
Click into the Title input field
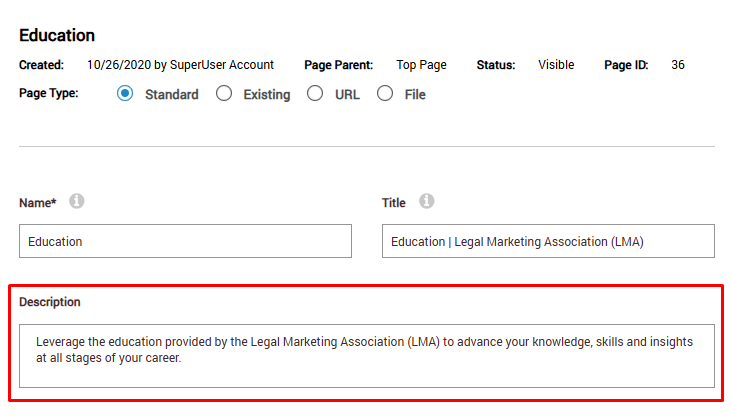(548, 241)
